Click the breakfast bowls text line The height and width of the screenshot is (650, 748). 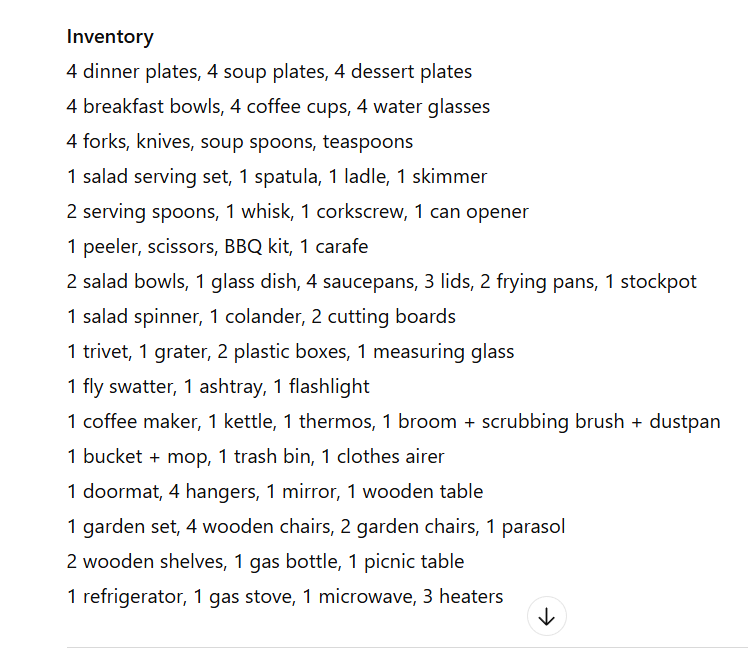[278, 107]
